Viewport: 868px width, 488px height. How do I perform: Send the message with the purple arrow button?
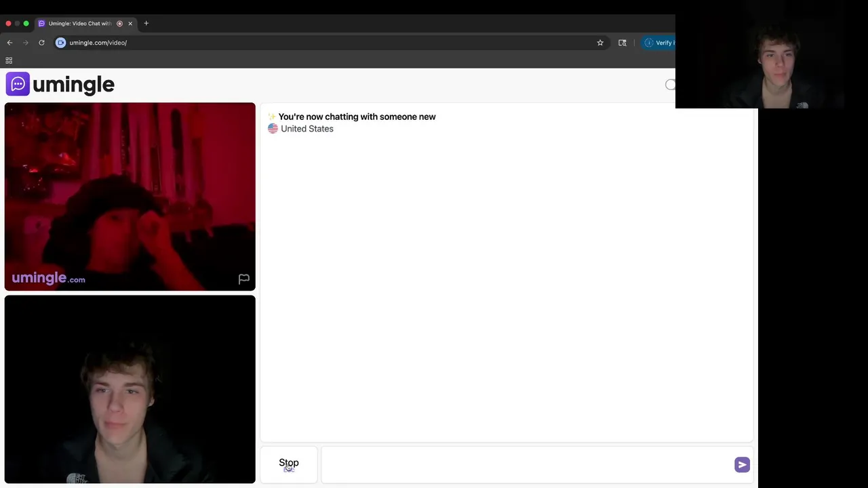point(742,464)
